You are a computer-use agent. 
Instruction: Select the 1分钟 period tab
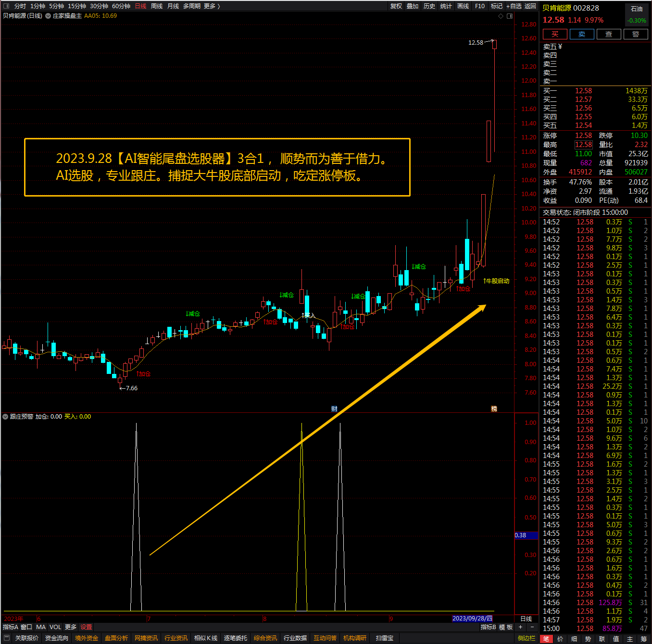click(x=38, y=6)
